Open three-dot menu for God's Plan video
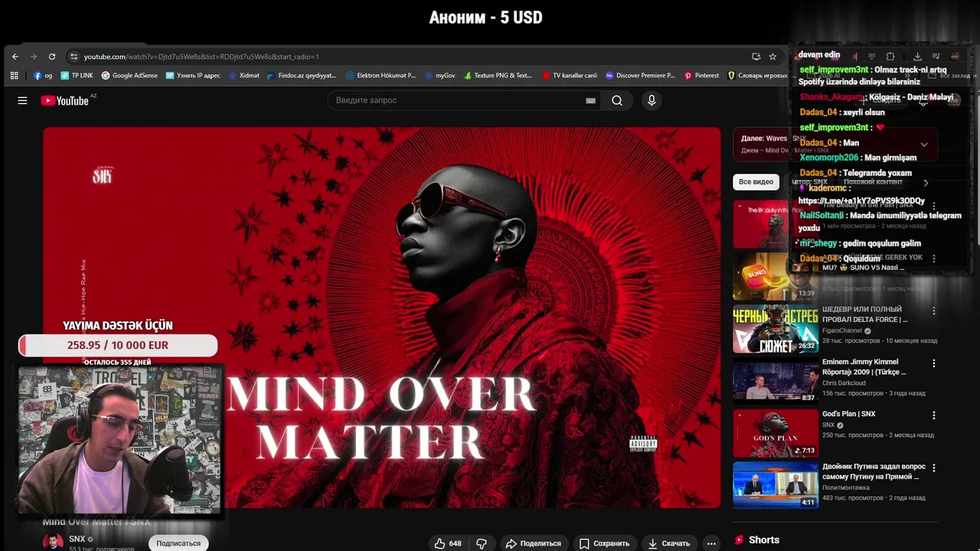The image size is (980, 551). point(933,415)
